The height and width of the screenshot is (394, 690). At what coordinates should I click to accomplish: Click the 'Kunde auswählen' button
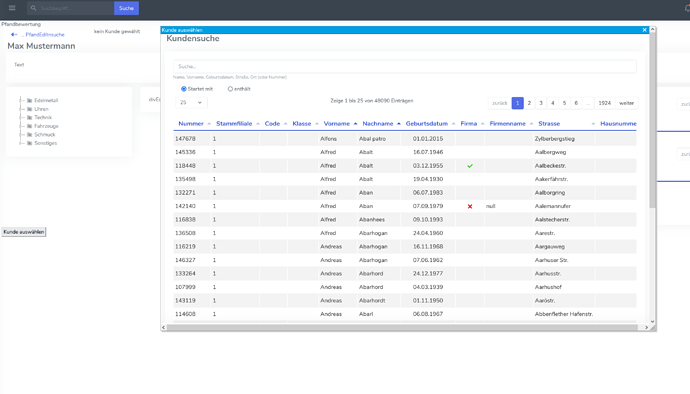(x=24, y=232)
